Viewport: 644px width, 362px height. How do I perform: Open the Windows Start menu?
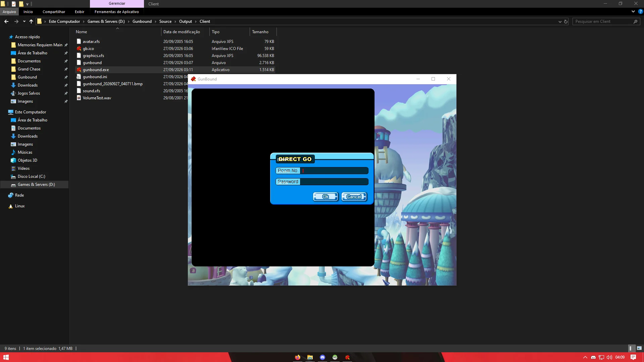pyautogui.click(x=6, y=357)
